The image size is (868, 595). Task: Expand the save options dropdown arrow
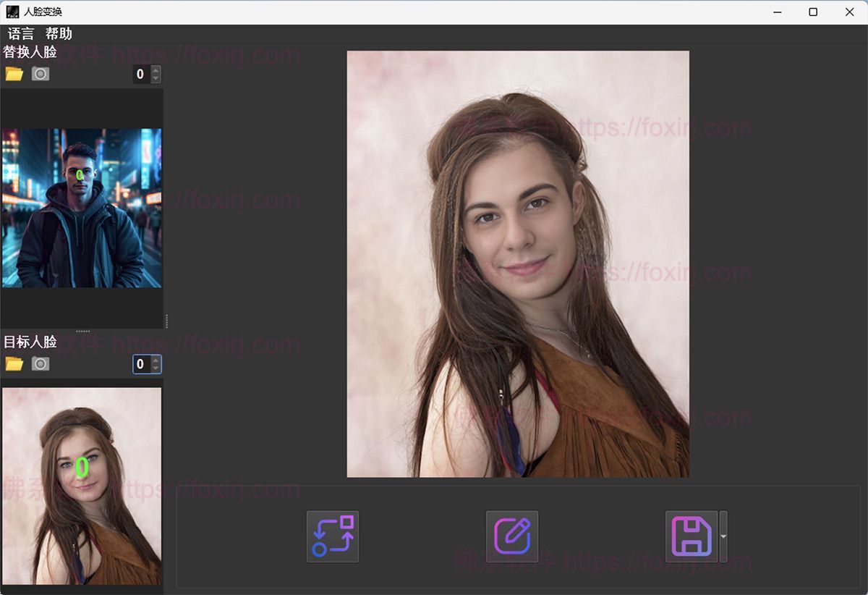(723, 536)
